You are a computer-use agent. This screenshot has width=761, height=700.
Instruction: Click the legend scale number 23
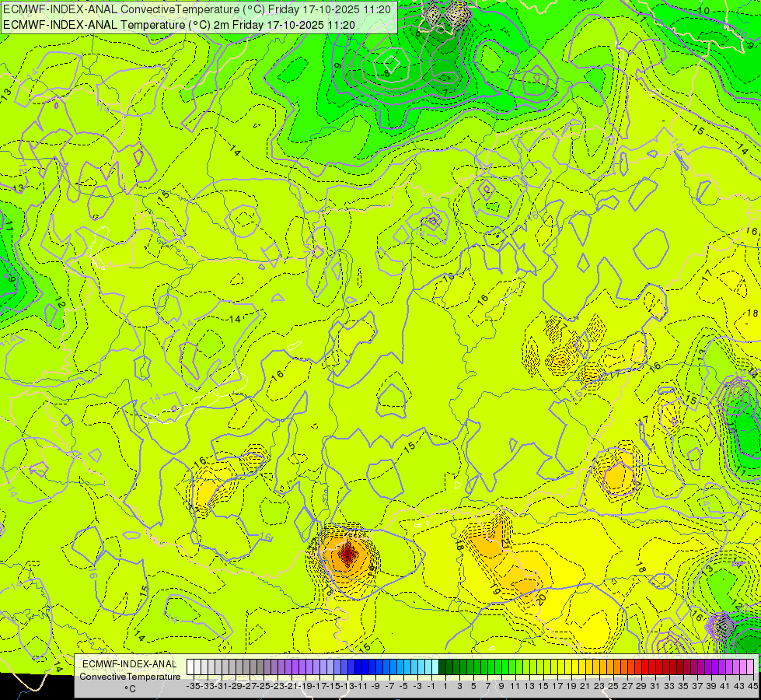599,686
